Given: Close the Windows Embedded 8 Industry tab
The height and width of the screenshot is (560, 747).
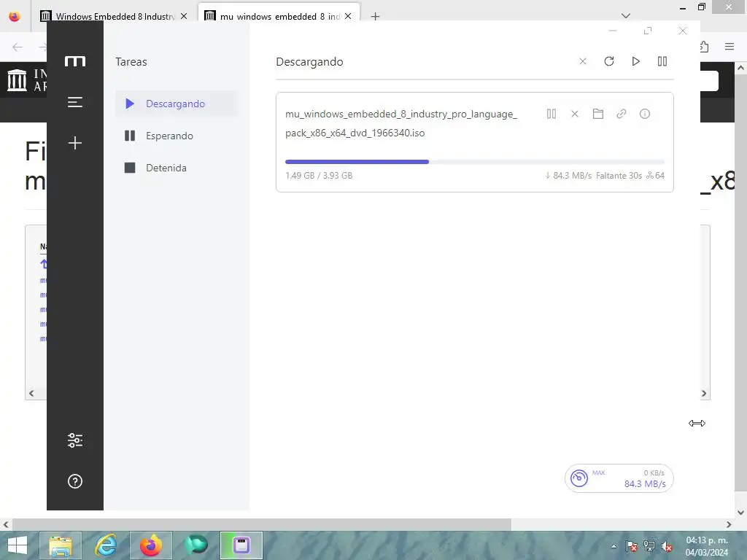Looking at the screenshot, I should point(184,16).
